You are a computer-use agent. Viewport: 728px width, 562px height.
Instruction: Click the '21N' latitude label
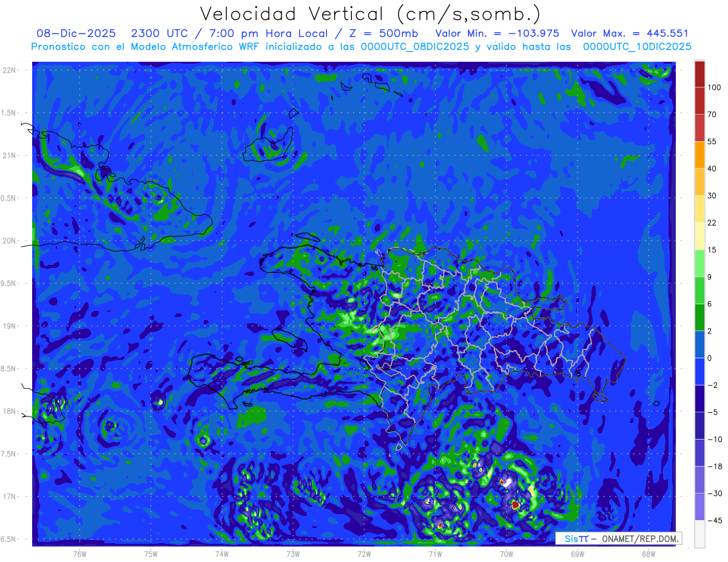point(9,155)
